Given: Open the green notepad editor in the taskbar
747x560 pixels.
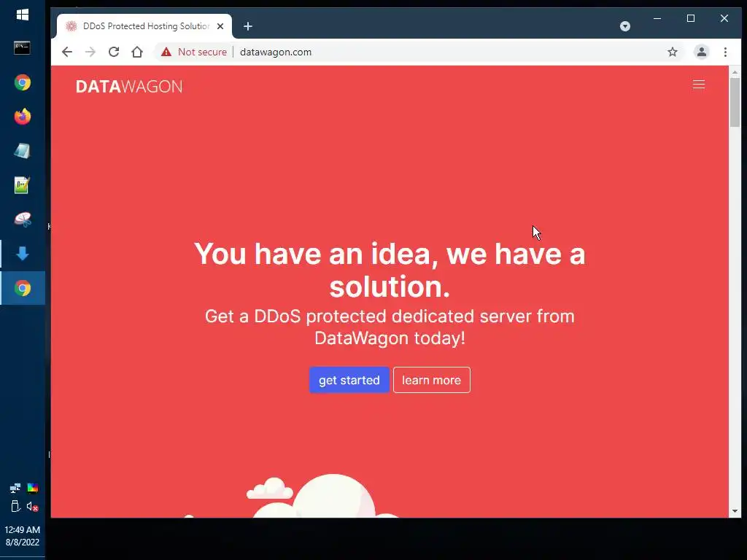Looking at the screenshot, I should click(x=23, y=185).
